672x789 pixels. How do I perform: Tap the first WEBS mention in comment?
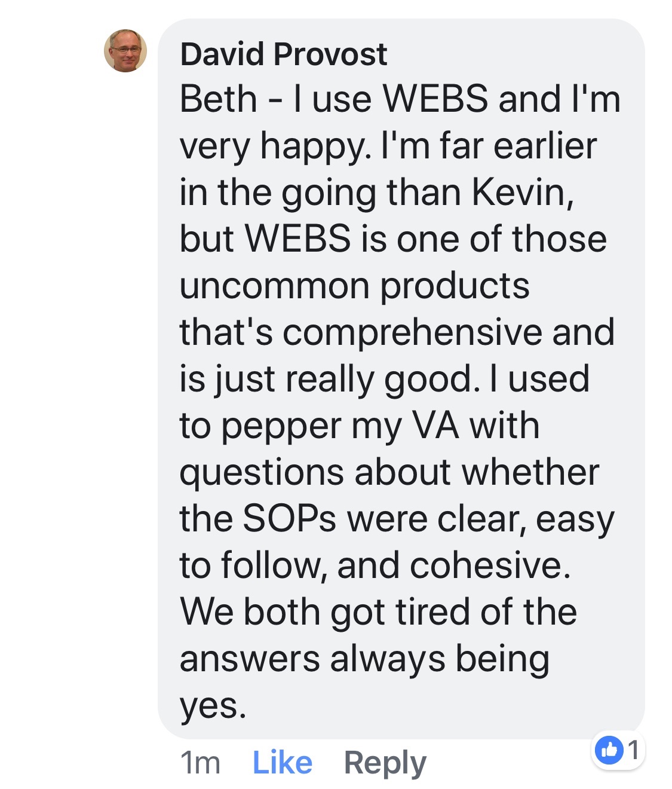(x=435, y=99)
